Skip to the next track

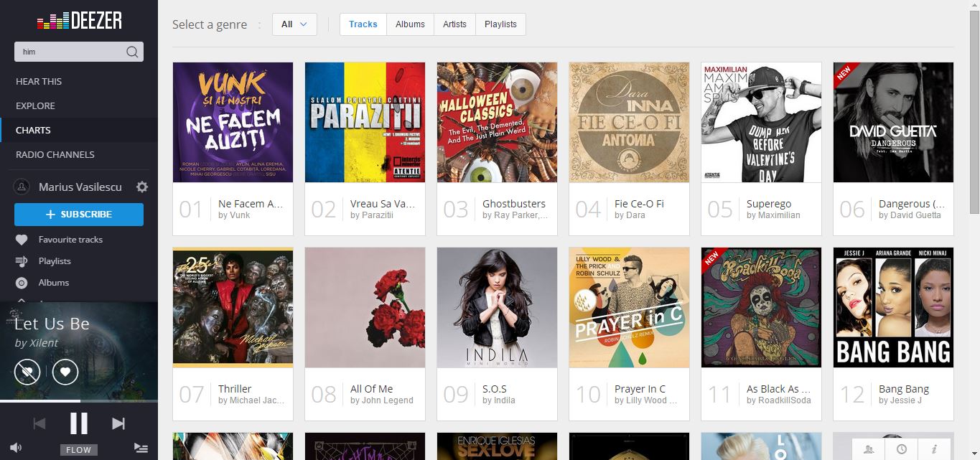click(118, 423)
